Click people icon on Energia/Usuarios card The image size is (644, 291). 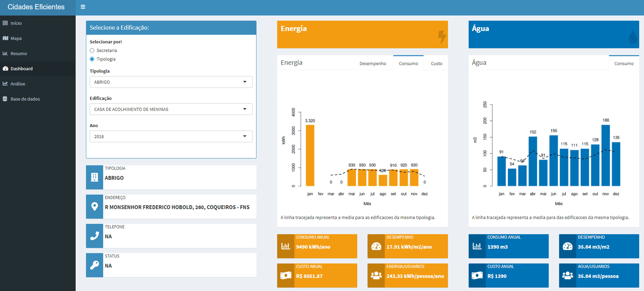(376, 276)
